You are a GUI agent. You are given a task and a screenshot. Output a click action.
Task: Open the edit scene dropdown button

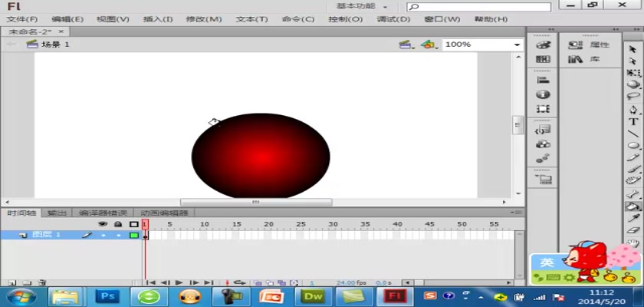406,45
